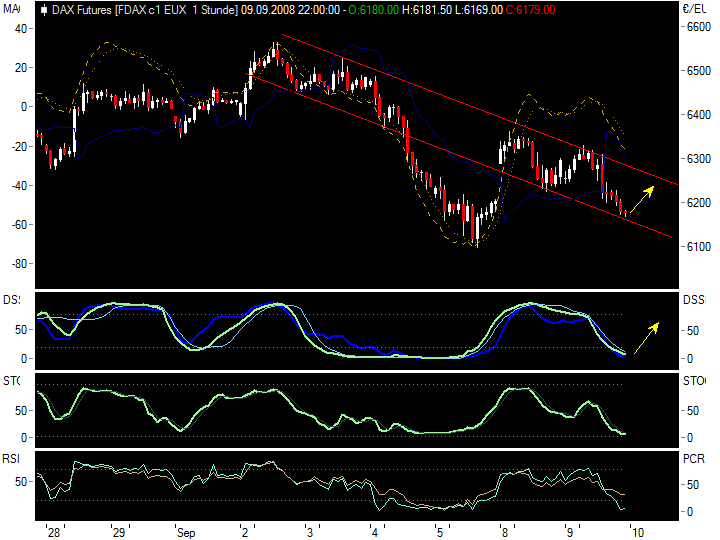Click the candlestick icon before DAX Futures title
This screenshot has height=540, width=720.
point(44,10)
